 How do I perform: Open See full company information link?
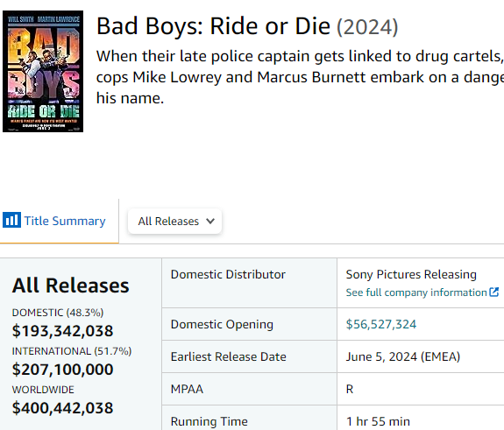[x=416, y=293]
